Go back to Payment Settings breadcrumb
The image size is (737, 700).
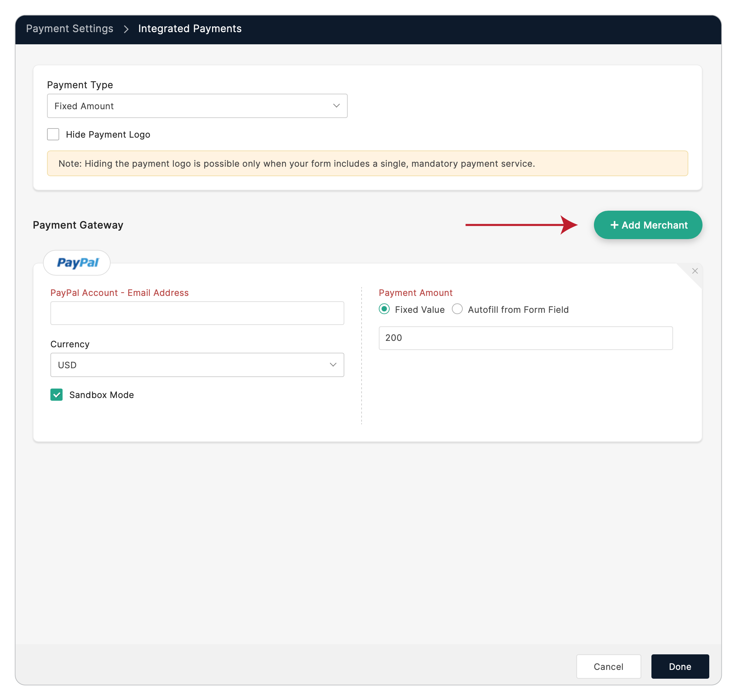pos(69,29)
